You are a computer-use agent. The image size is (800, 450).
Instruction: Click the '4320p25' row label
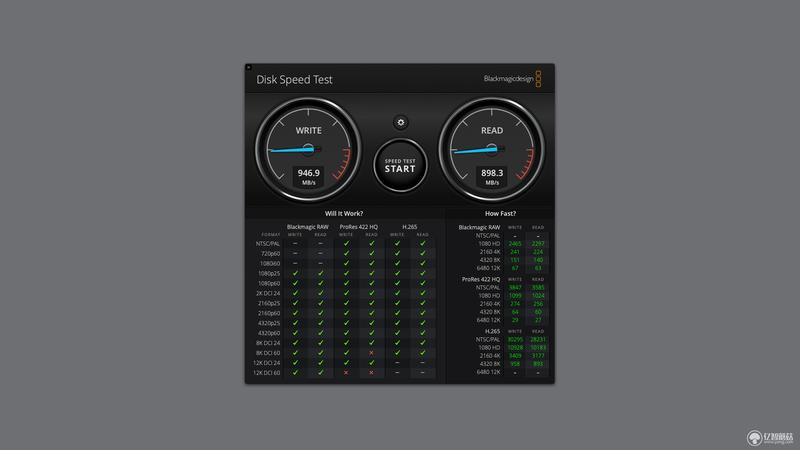pyautogui.click(x=269, y=323)
